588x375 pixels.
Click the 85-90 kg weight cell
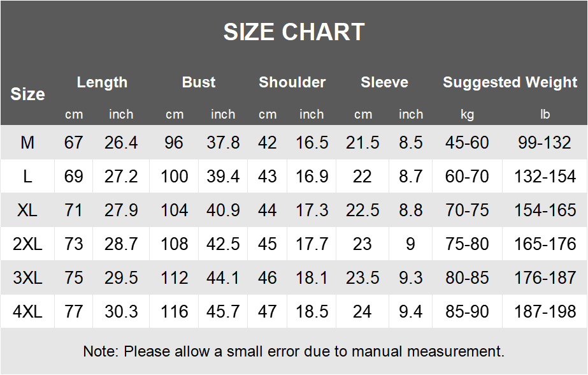[x=468, y=312]
